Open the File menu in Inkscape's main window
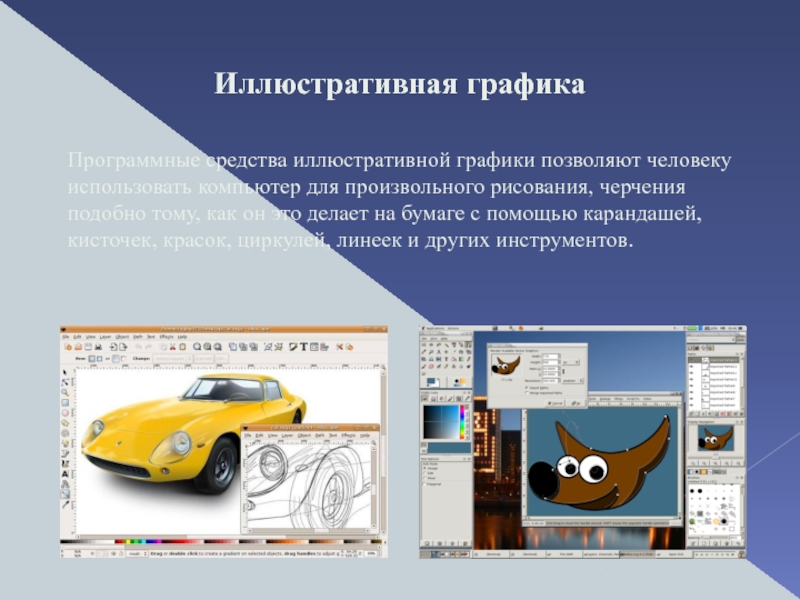This screenshot has height=600, width=800. (x=66, y=337)
